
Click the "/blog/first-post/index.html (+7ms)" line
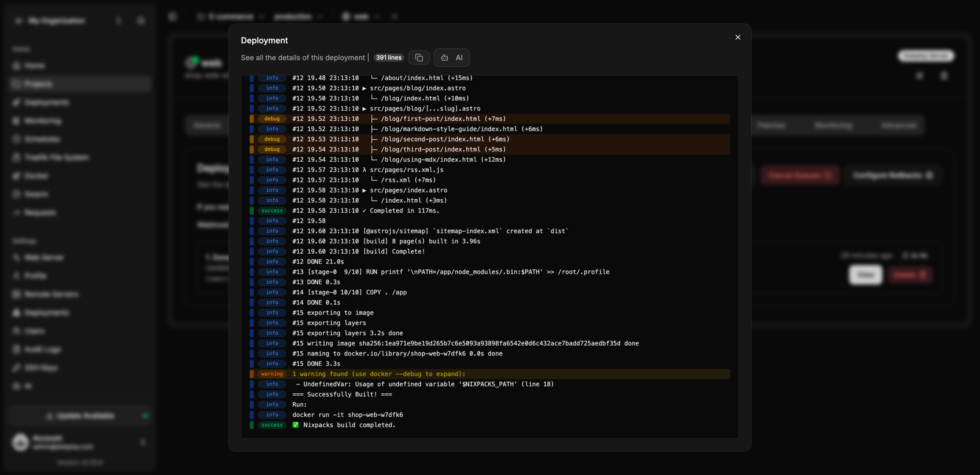click(490, 119)
